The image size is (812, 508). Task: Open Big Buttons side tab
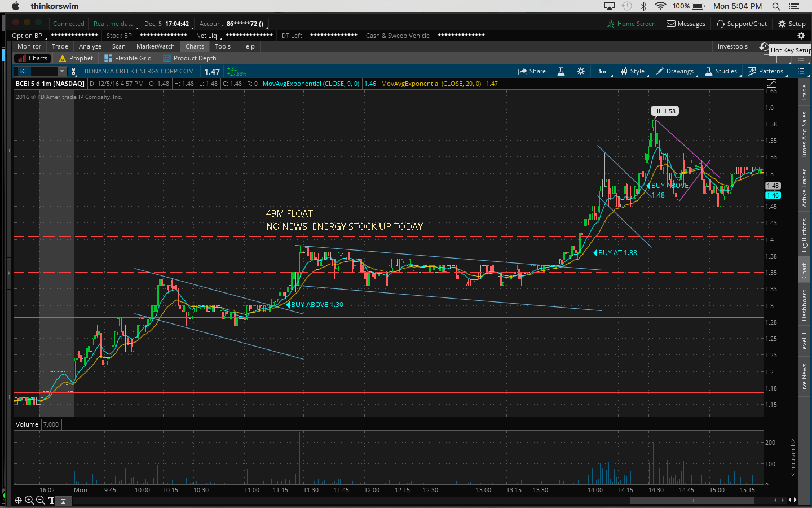pyautogui.click(x=805, y=235)
